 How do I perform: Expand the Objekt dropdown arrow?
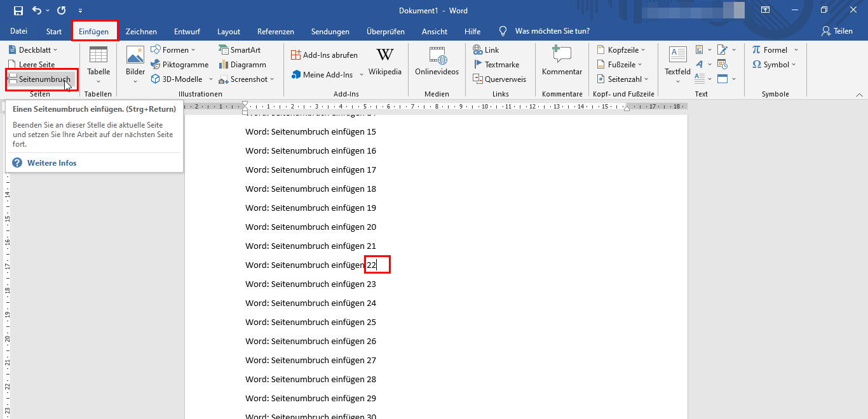(x=734, y=79)
